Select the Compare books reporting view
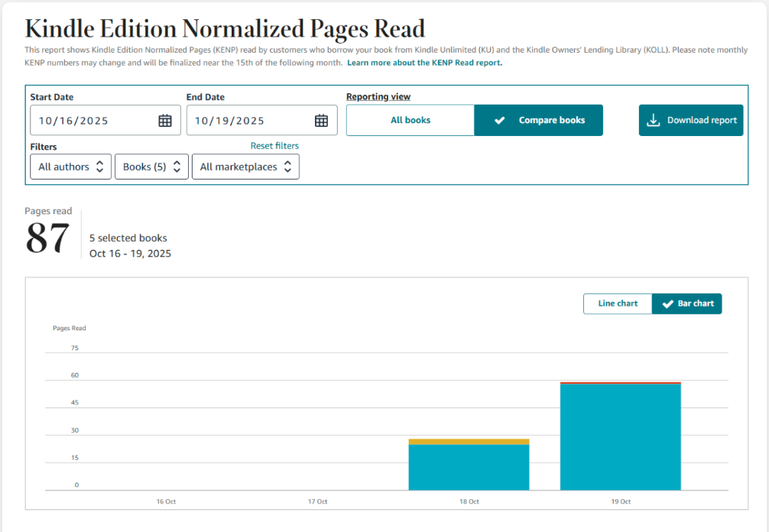769x532 pixels. coord(539,121)
